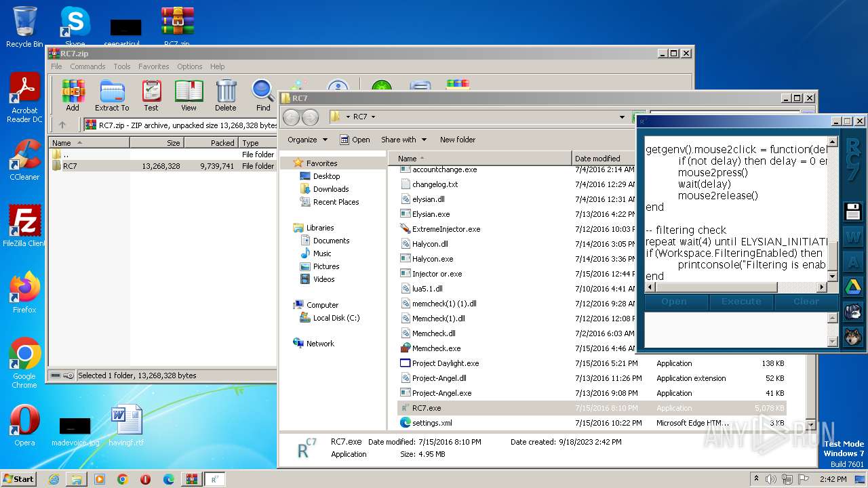Screen dimensions: 868x488
Task: Select Network in the navigation pane
Action: tap(319, 344)
